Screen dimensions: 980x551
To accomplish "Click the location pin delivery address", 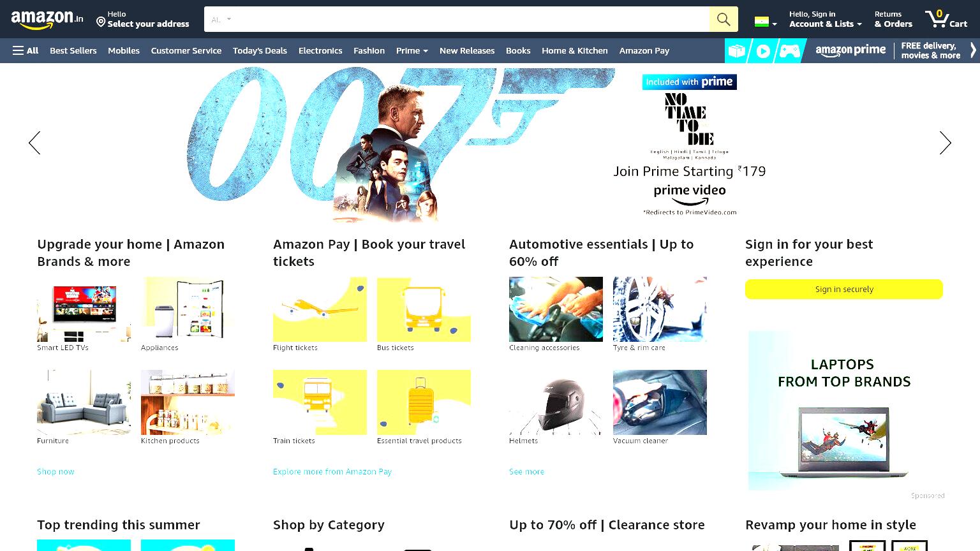I will (142, 19).
